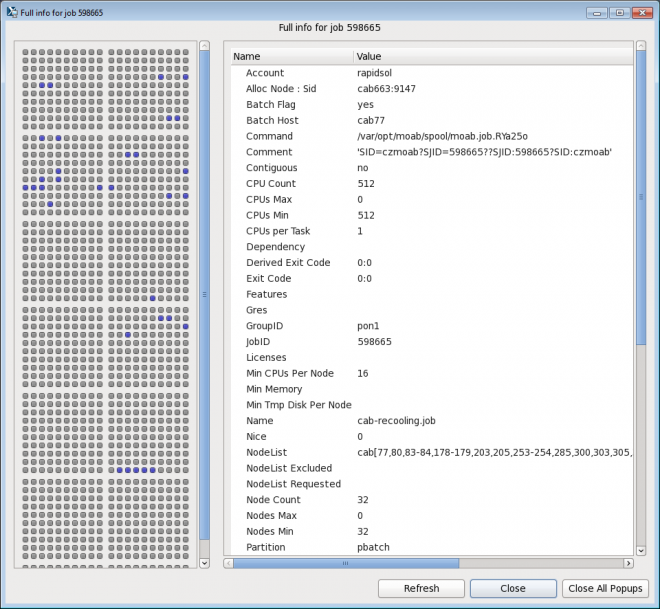Click the value rapidsol
This screenshot has height=609, width=660.
tap(375, 73)
